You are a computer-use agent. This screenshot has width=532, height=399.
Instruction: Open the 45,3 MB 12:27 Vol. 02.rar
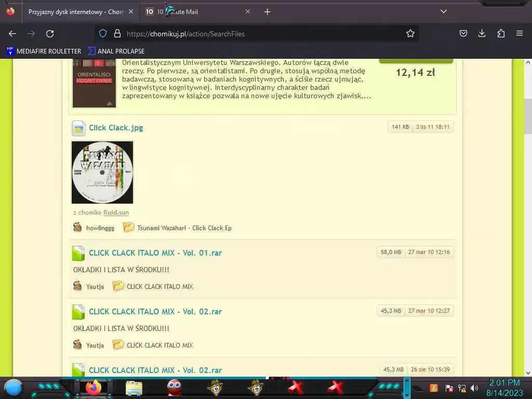pos(155,312)
